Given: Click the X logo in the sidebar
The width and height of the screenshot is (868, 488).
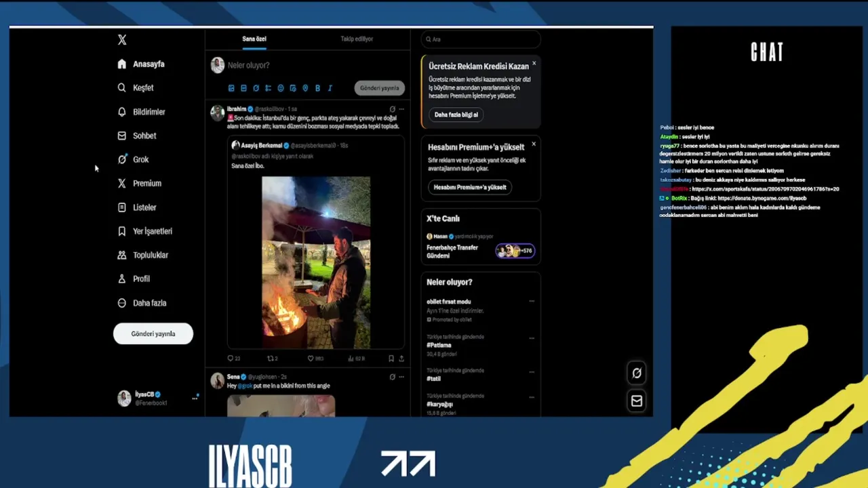Looking at the screenshot, I should tap(122, 40).
